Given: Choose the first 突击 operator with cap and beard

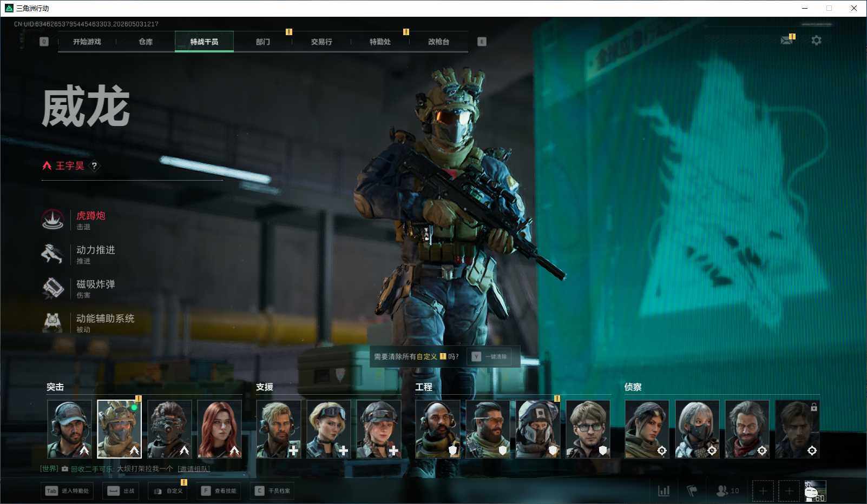Looking at the screenshot, I should (x=69, y=429).
